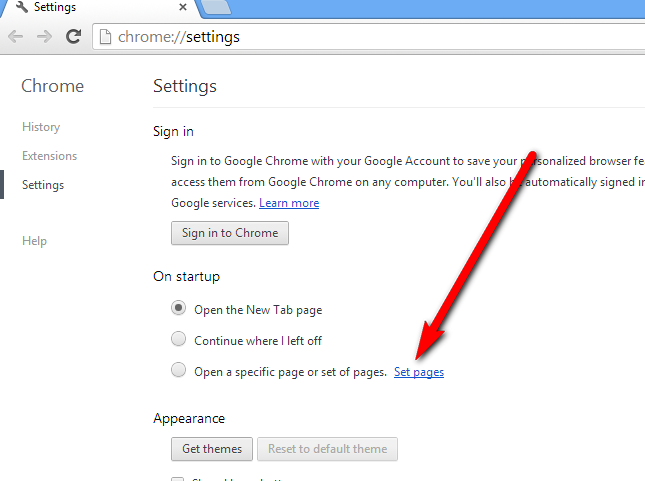Open Help in the sidebar
This screenshot has height=481, width=645.
(x=35, y=241)
